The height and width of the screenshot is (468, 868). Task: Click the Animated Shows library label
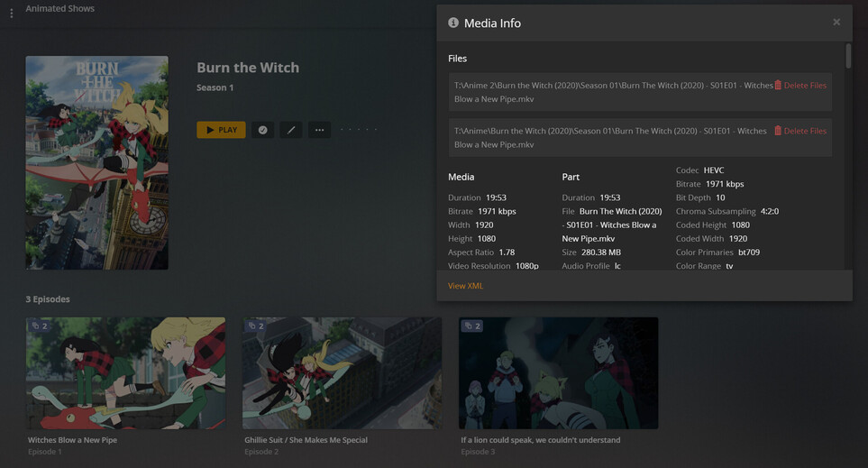[59, 8]
